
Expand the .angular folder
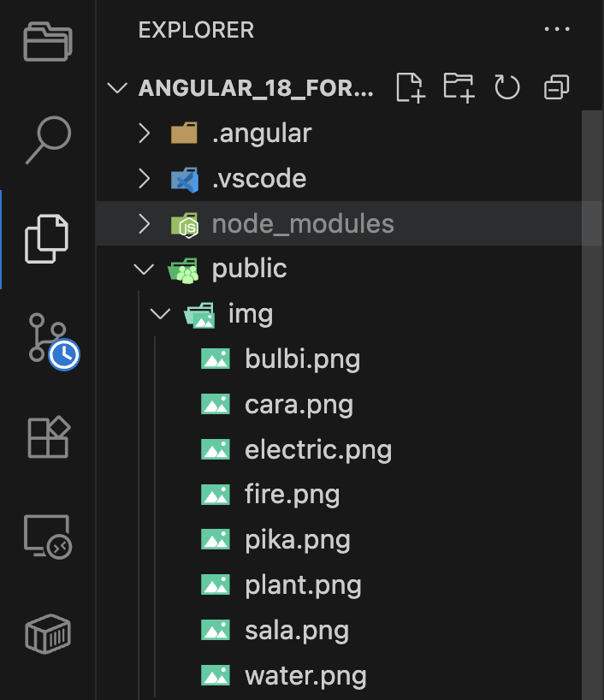click(261, 133)
